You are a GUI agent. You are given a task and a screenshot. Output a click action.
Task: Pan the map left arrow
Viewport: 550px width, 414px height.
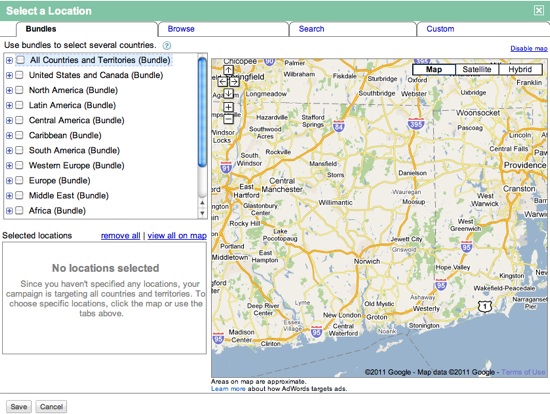click(x=223, y=82)
